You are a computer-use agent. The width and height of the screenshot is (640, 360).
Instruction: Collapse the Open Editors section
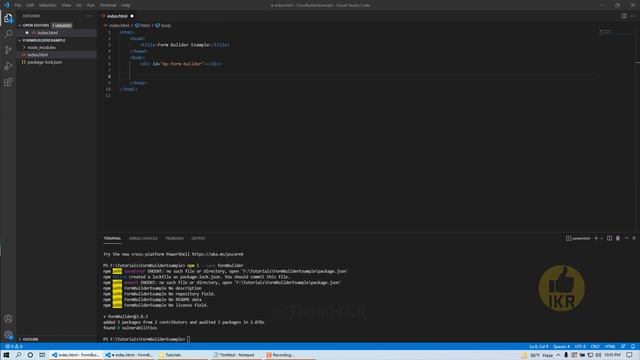tap(20, 25)
